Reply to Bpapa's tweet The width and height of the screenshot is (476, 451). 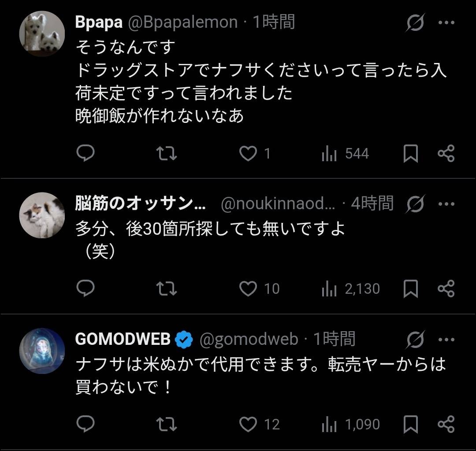click(x=86, y=153)
